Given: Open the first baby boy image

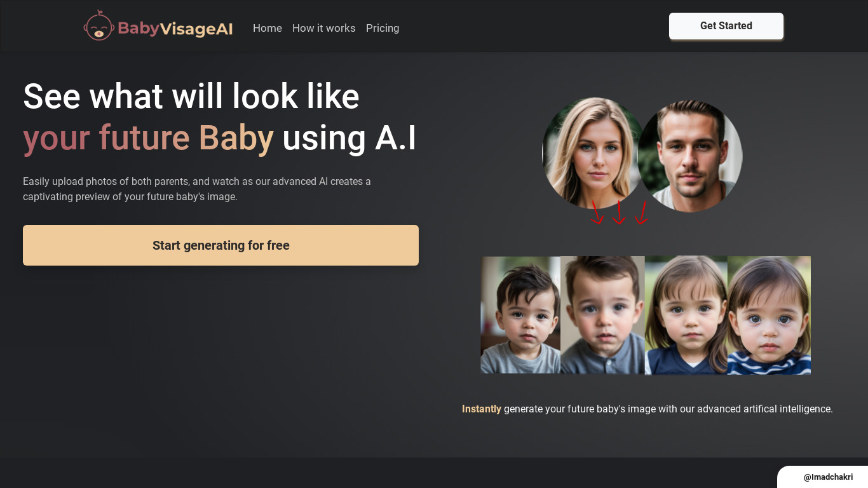Looking at the screenshot, I should click(520, 315).
